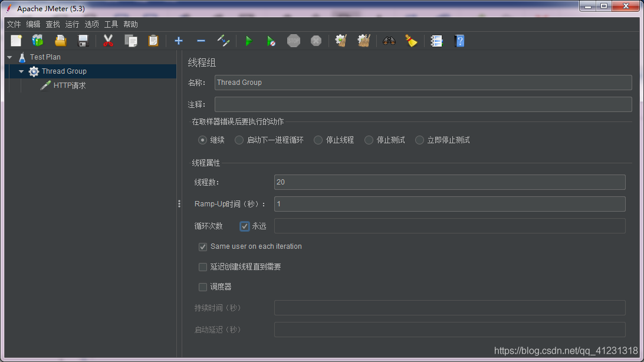Select the 立即停止测试 radio button
Image resolution: width=644 pixels, height=362 pixels.
pos(419,140)
